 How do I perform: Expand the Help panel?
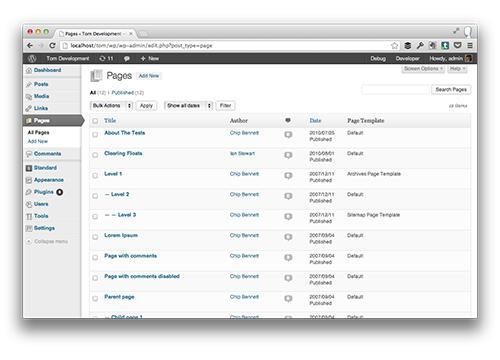(x=457, y=69)
